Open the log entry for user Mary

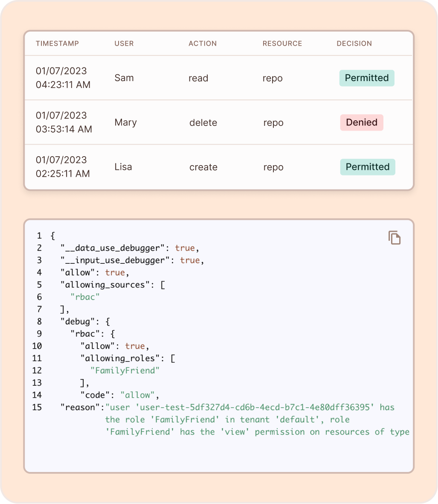click(125, 122)
